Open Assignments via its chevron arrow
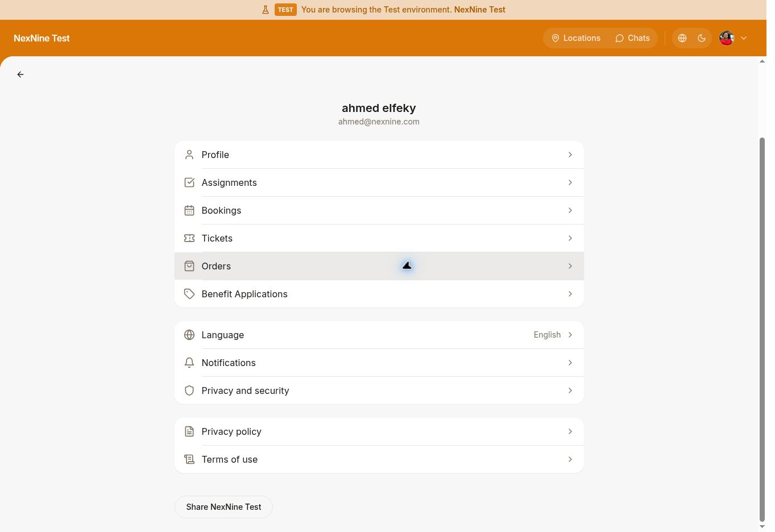Viewport: 775px width, 532px height. pyautogui.click(x=570, y=182)
